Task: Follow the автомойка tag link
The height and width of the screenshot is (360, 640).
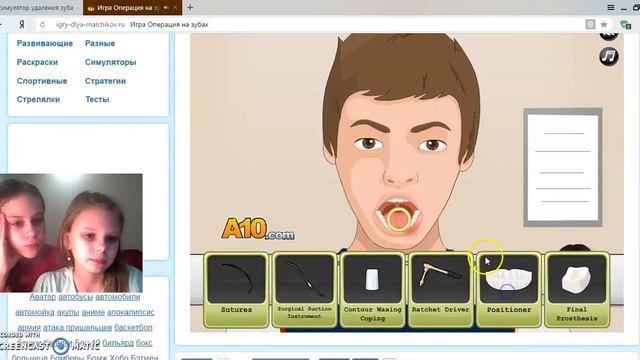Action: pos(35,312)
